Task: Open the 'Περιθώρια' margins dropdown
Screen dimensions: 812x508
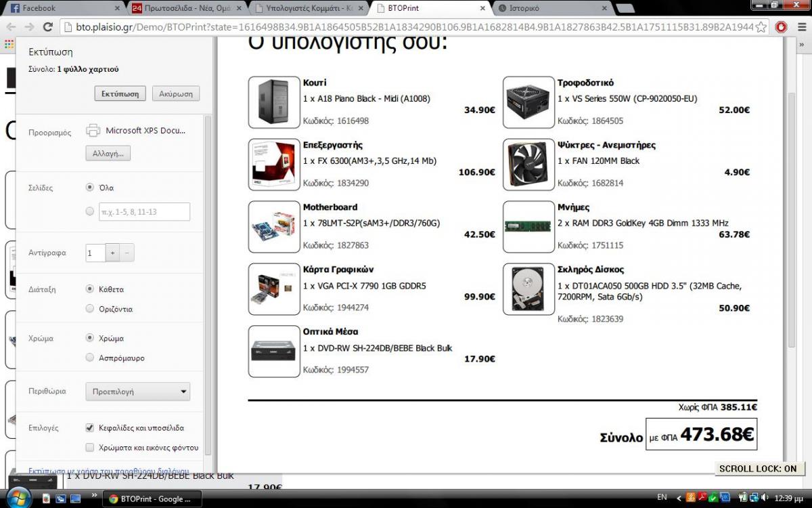Action: tap(138, 391)
